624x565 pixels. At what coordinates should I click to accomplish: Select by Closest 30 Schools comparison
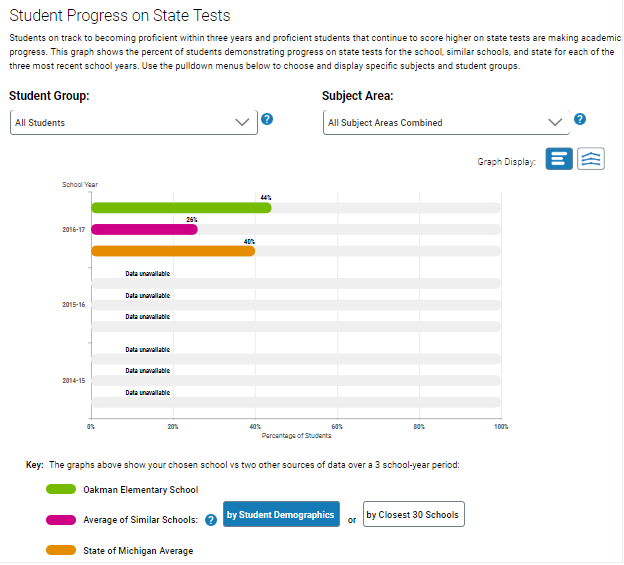coord(413,515)
